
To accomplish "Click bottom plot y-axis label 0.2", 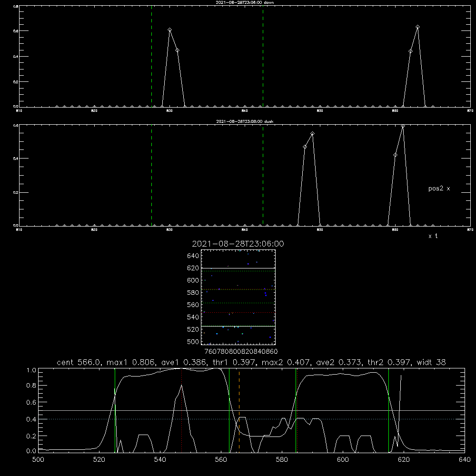I will 31,436.
